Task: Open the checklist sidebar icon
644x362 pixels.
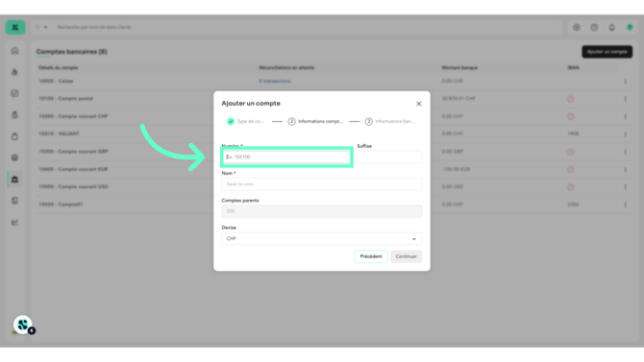Action: tap(14, 93)
